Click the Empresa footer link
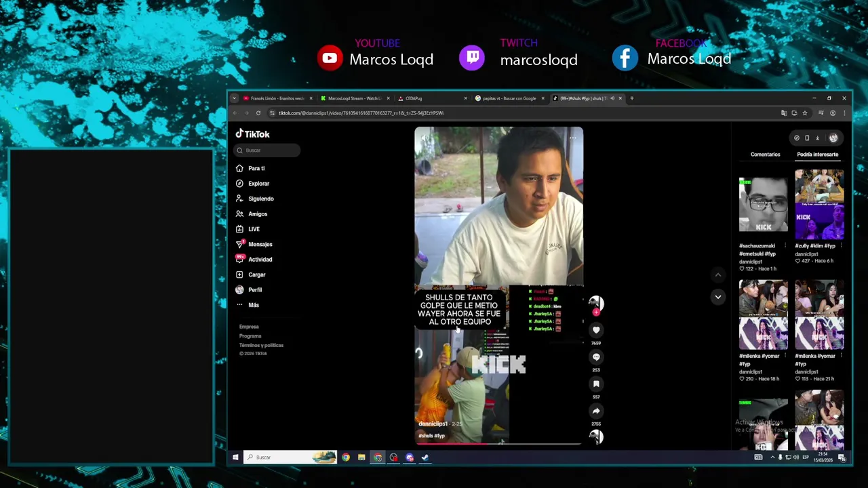The image size is (868, 488). [x=249, y=327]
